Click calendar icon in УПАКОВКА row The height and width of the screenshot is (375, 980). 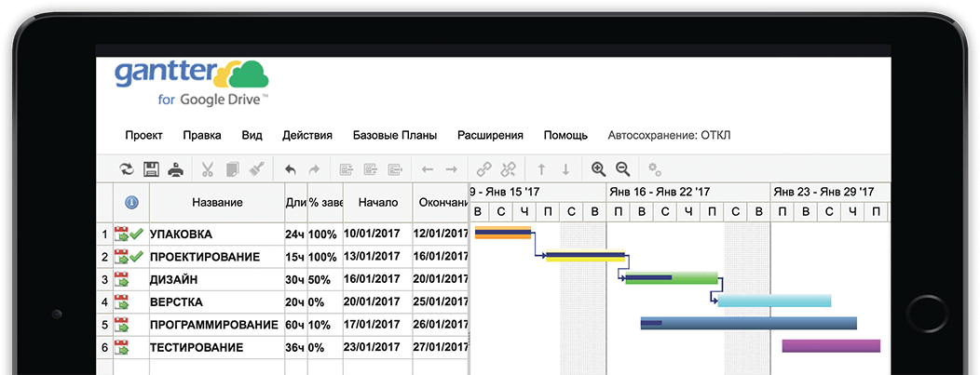pyautogui.click(x=121, y=234)
